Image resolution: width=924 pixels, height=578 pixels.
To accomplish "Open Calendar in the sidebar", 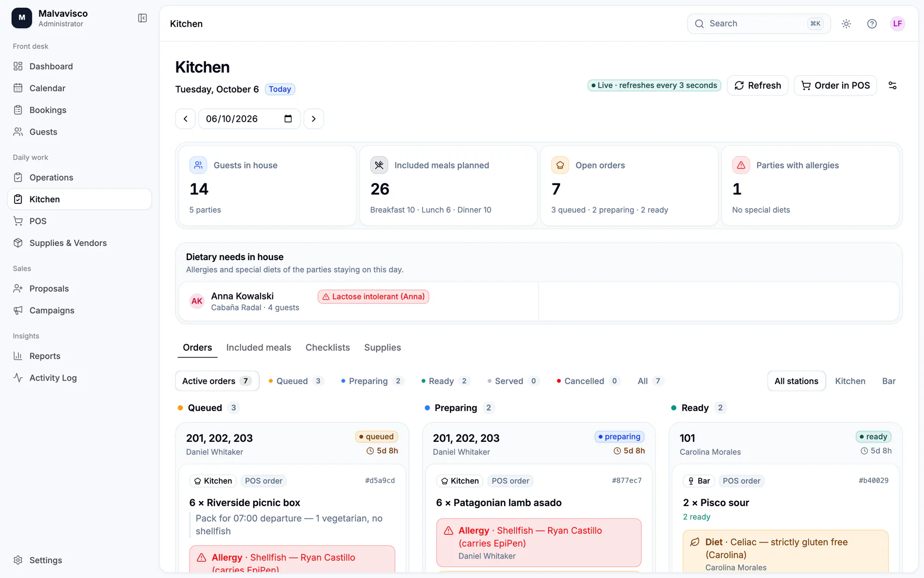I will click(80, 88).
